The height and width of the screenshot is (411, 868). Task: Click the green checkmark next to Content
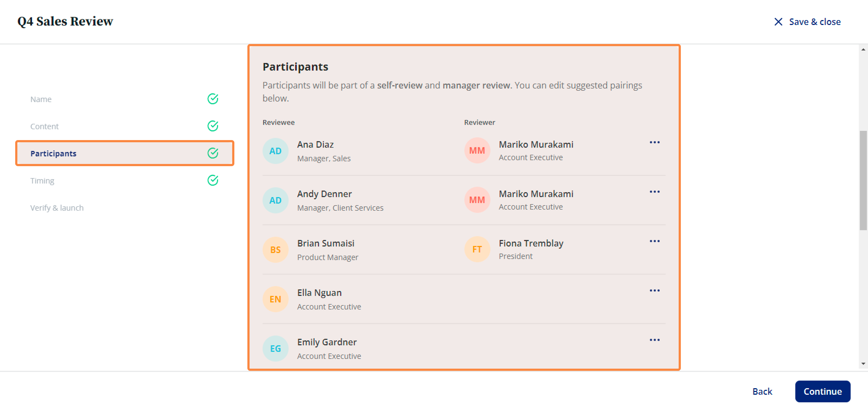point(213,126)
